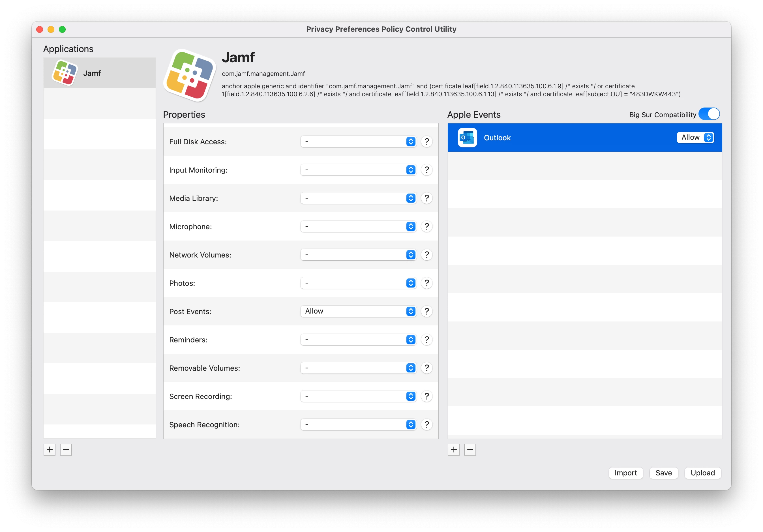Open Full Disk Access dropdown
Viewport: 763px width, 532px height.
[x=358, y=141]
